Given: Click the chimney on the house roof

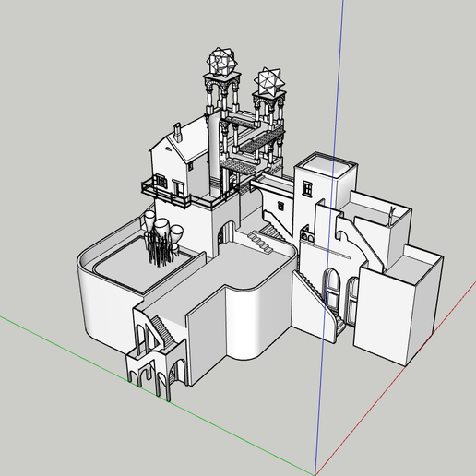Looking at the screenshot, I should pyautogui.click(x=177, y=132).
